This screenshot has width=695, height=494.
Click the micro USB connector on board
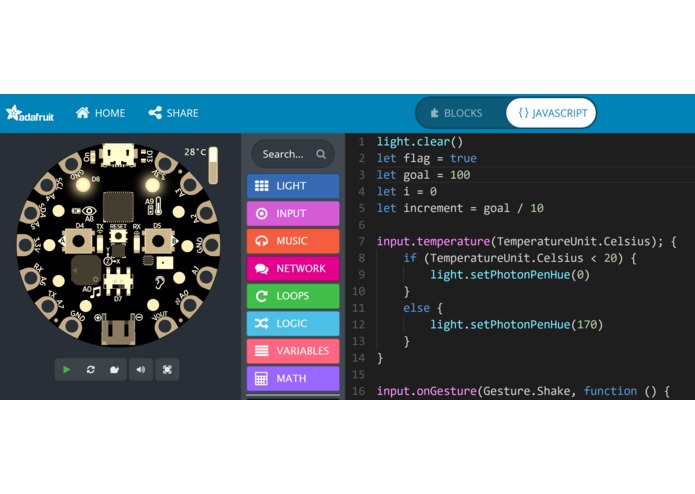(x=117, y=155)
